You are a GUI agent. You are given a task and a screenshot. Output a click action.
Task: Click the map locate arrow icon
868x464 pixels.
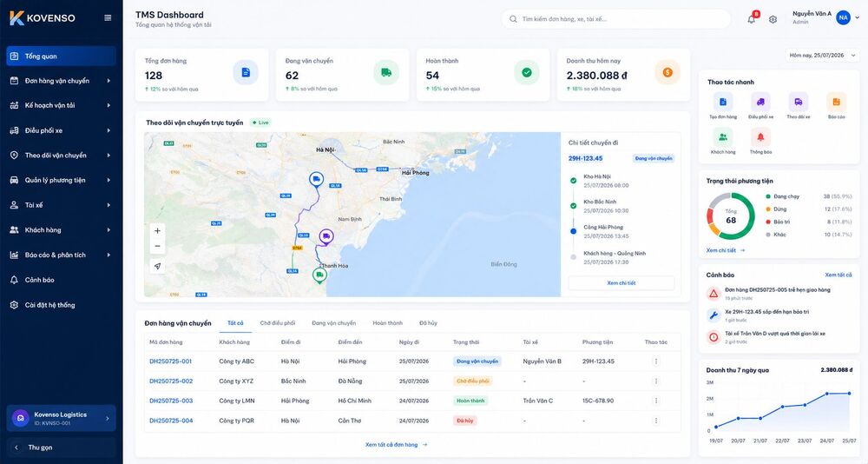(x=157, y=266)
